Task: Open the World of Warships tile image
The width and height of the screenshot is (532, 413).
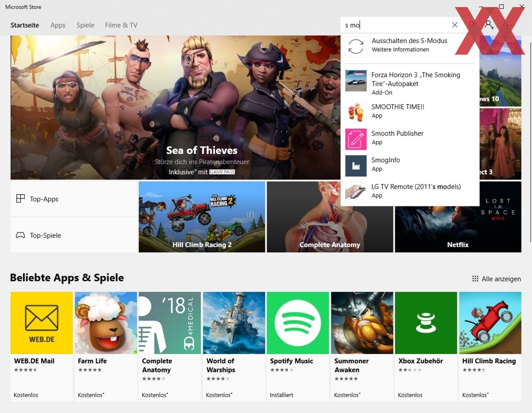Action: (x=234, y=323)
